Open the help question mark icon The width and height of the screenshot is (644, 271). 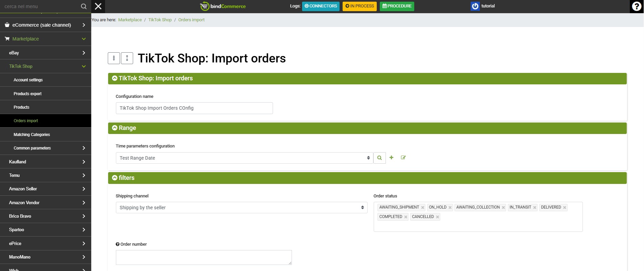637,6
